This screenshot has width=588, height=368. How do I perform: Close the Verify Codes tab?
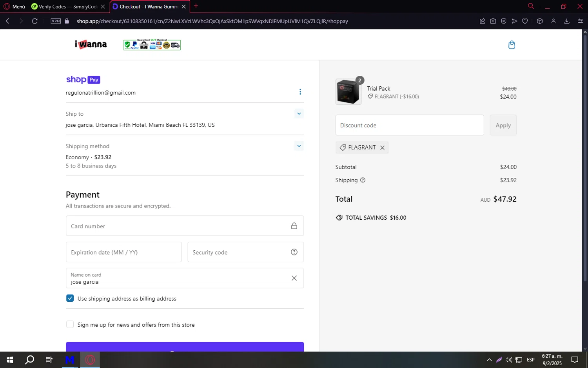point(103,7)
